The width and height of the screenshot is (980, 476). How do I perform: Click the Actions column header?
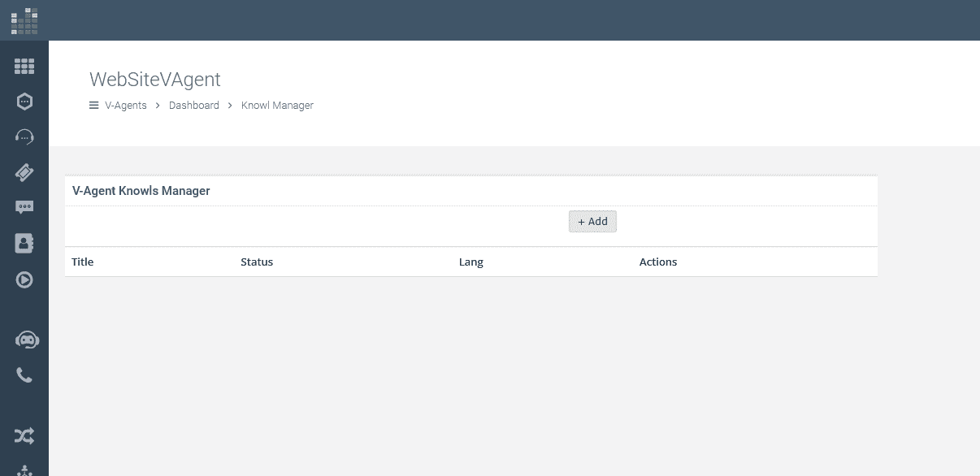click(x=658, y=262)
